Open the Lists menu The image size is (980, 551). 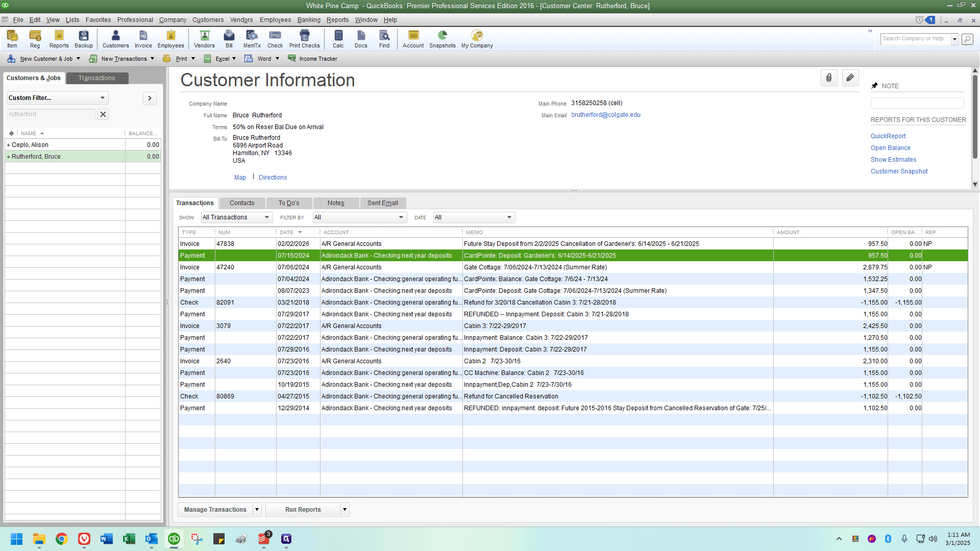tap(72, 20)
